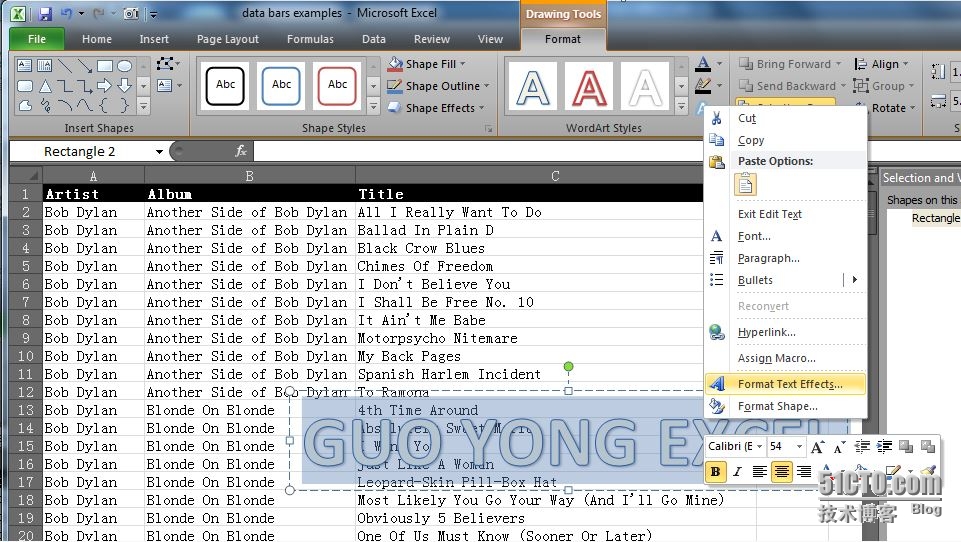Click the column B header
Image resolution: width=961 pixels, height=542 pixels.
point(249,176)
